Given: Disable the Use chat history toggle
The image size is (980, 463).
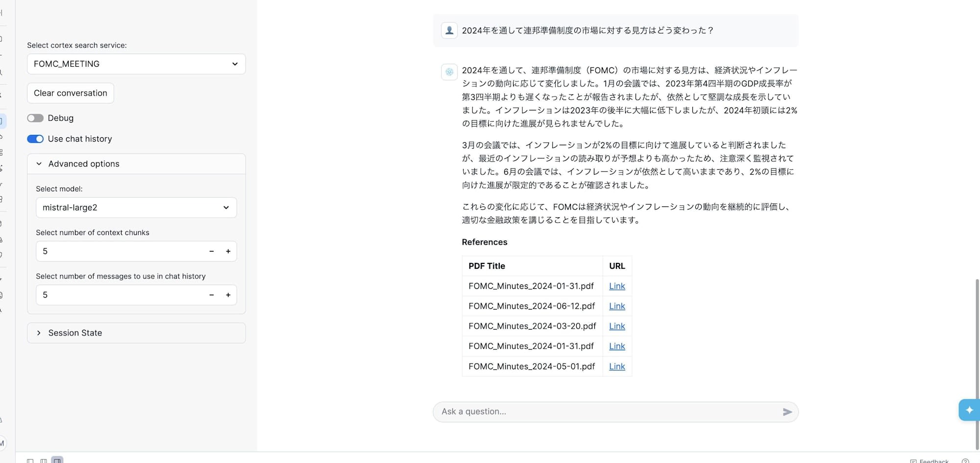Looking at the screenshot, I should pos(35,139).
